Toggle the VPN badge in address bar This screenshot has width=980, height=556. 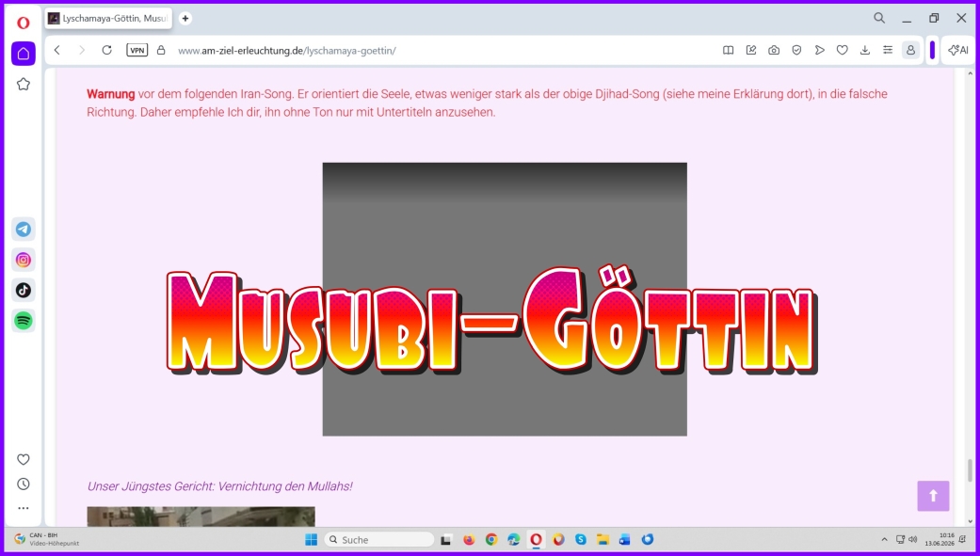click(137, 50)
